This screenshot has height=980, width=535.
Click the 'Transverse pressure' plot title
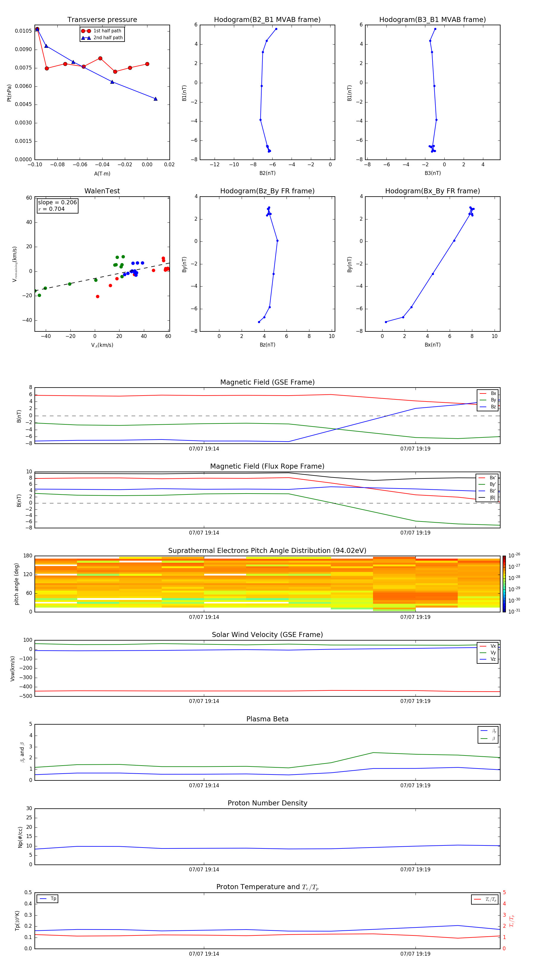coord(102,19)
